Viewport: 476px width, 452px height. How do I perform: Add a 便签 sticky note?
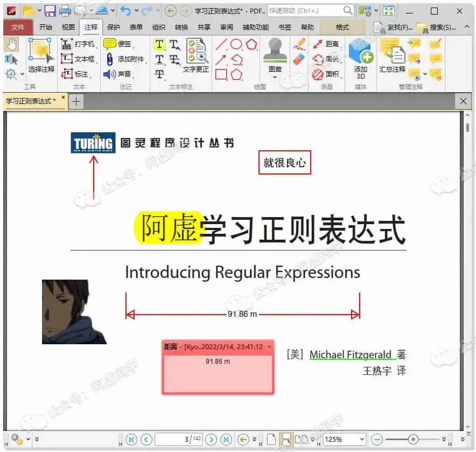pos(118,44)
